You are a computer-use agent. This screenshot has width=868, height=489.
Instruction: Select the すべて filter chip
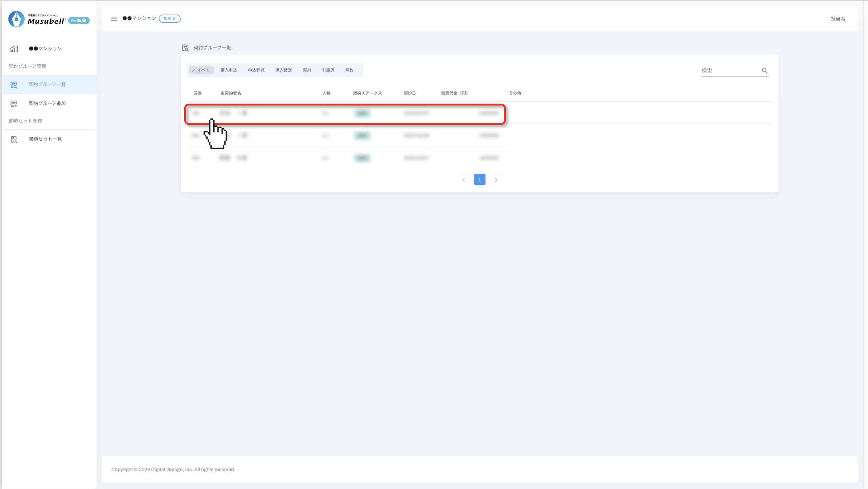(x=201, y=70)
